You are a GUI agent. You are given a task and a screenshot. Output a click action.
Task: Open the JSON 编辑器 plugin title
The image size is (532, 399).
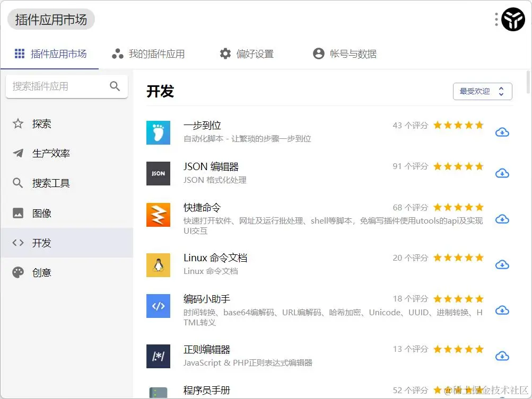211,166
